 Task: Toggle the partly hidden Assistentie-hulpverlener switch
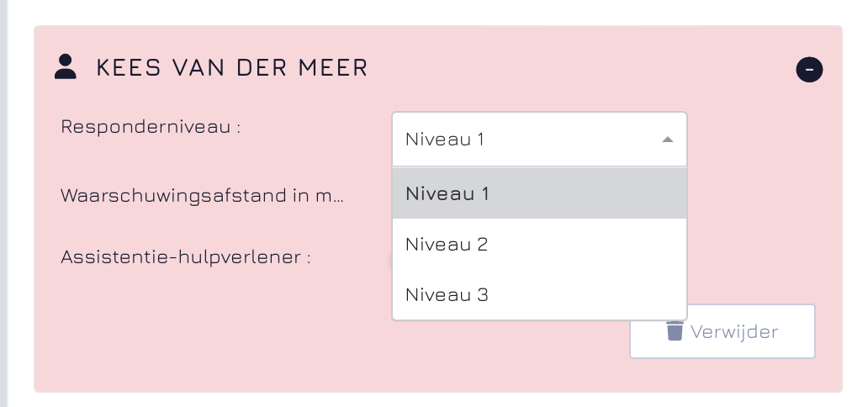389,259
